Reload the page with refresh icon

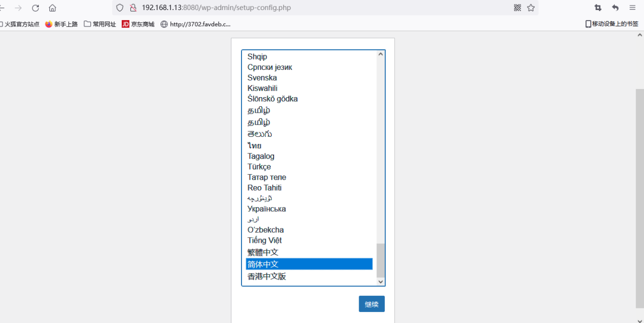[x=35, y=8]
